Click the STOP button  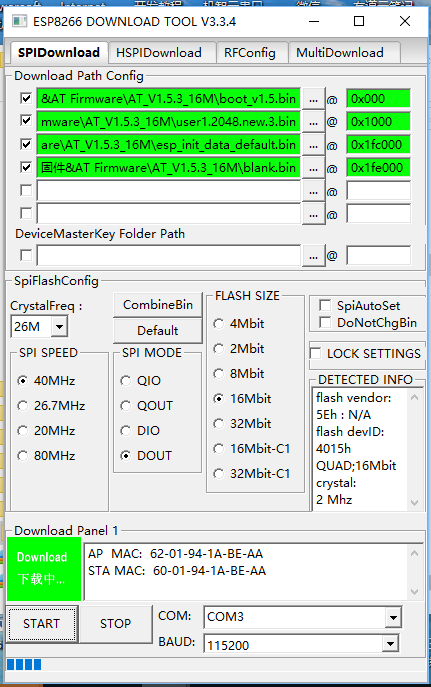[x=116, y=623]
